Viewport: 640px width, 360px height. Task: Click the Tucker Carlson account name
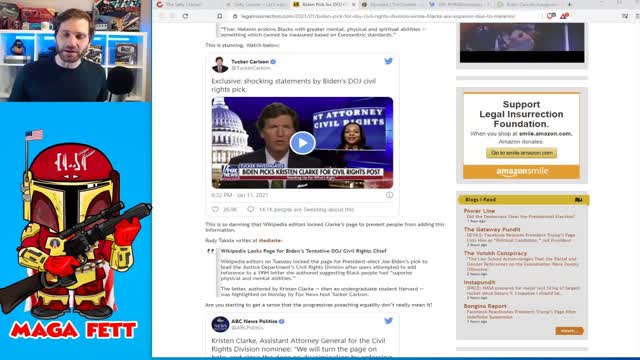point(250,62)
